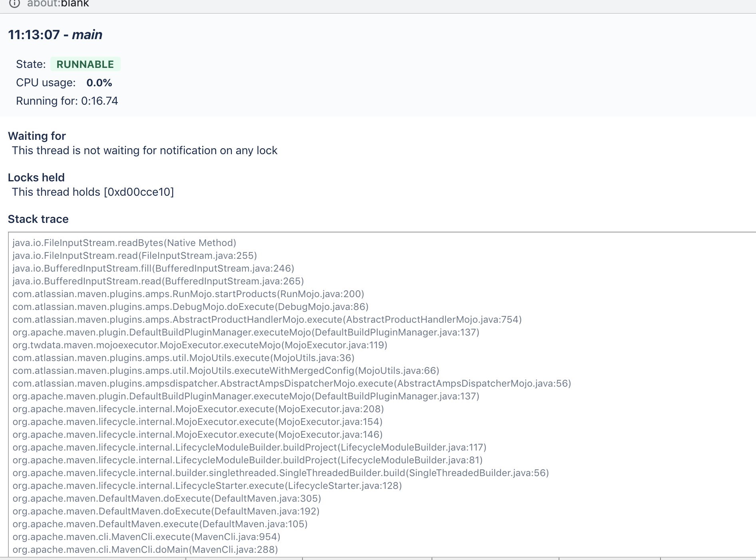Viewport: 756px width, 560px height.
Task: Click the DebugMojo.doExecute stack line
Action: pos(191,307)
